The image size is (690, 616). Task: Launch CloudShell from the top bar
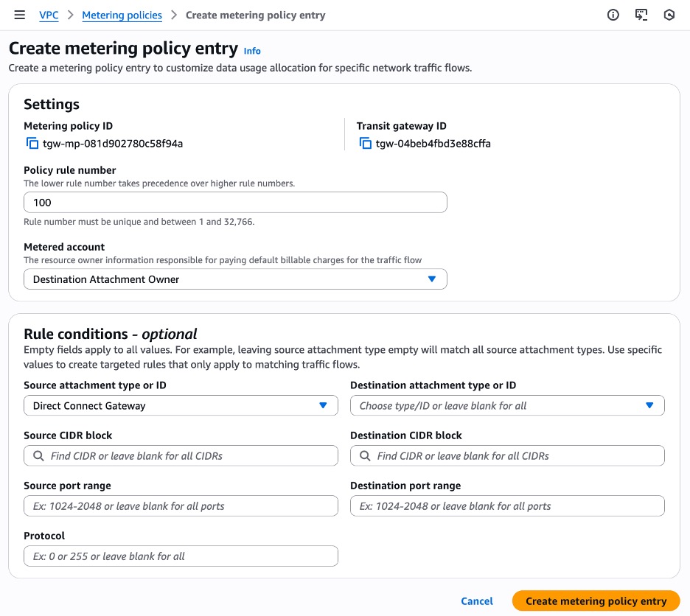[641, 15]
